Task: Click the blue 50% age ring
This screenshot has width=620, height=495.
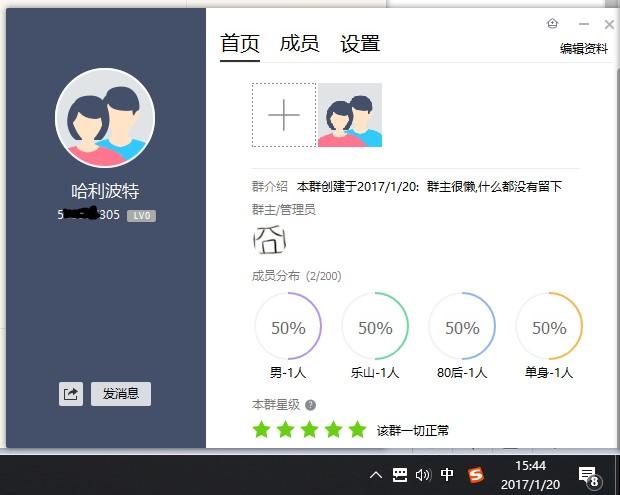Action: click(462, 326)
